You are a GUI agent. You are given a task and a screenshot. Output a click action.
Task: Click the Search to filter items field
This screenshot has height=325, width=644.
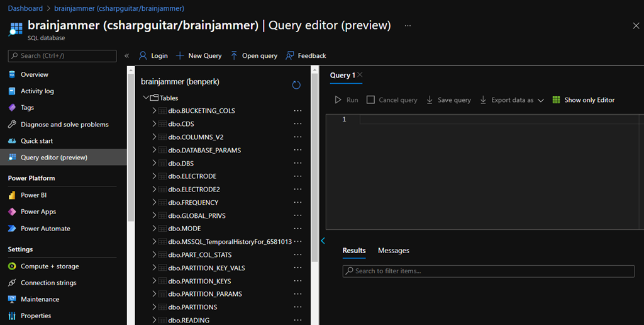488,271
